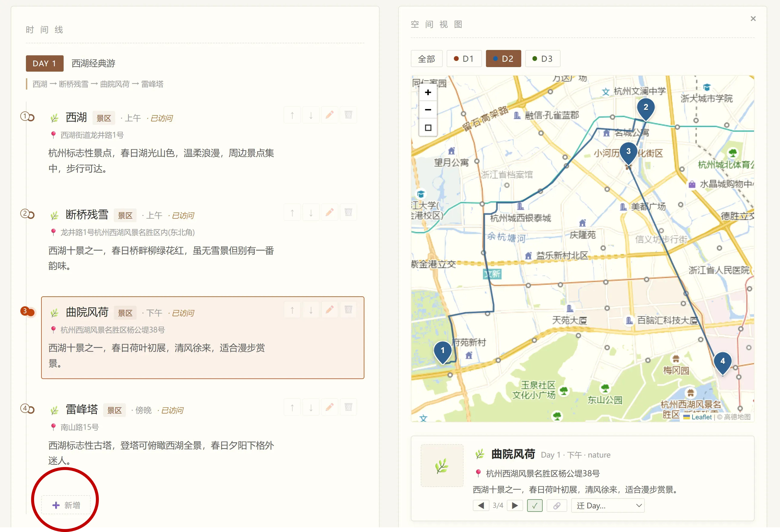Click the 已访问 status of 雷峰塔
This screenshot has width=780, height=532.
pos(172,410)
